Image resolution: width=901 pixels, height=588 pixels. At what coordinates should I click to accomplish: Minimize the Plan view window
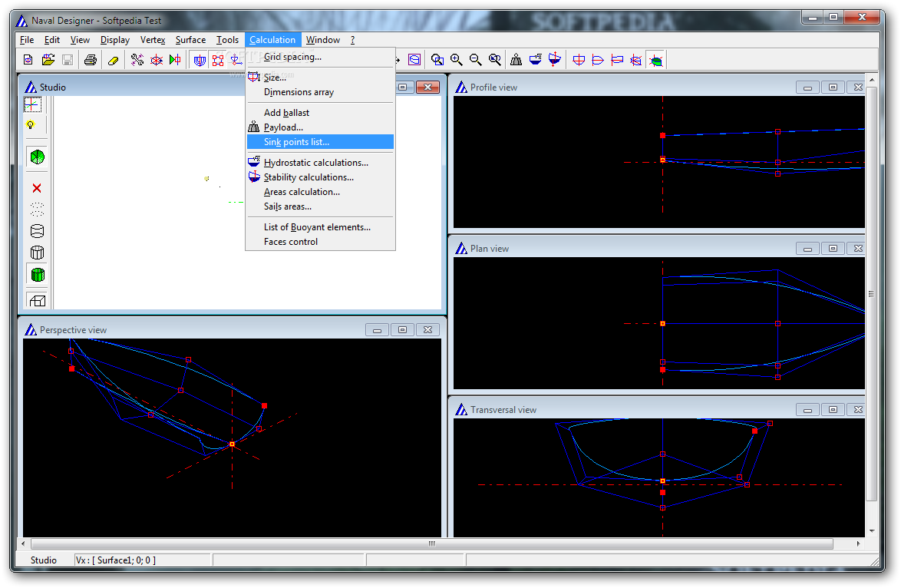[x=807, y=249]
